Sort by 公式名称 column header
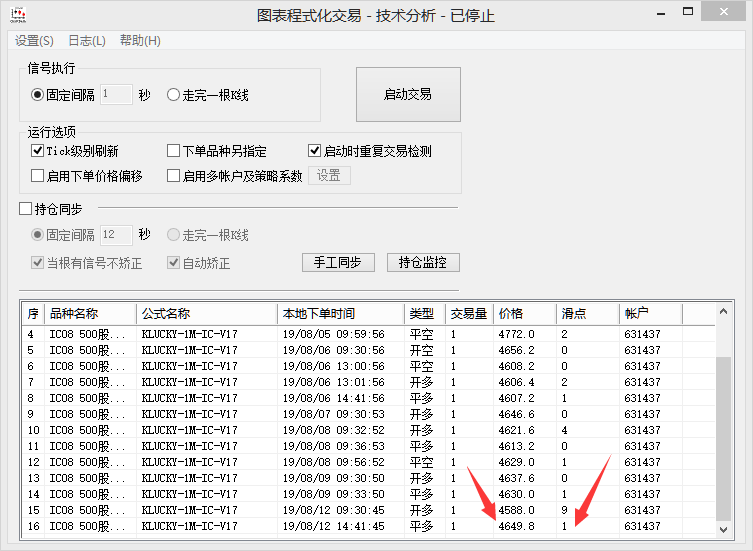The image size is (753, 551). (x=207, y=314)
